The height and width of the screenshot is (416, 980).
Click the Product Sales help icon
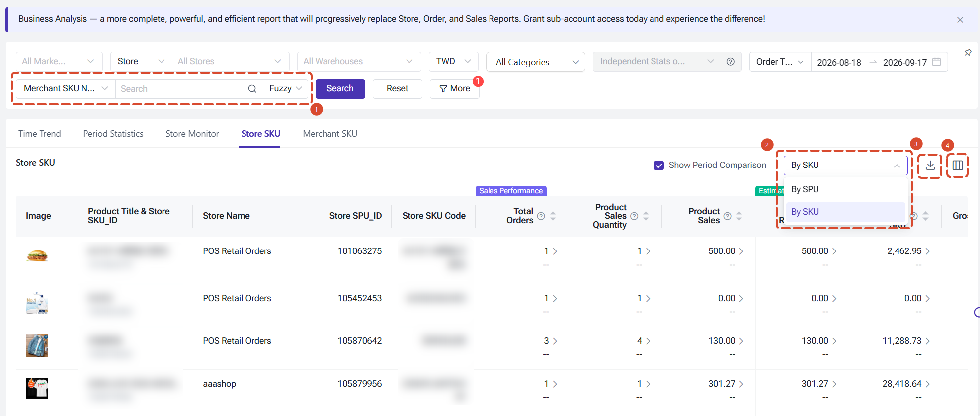[727, 216]
